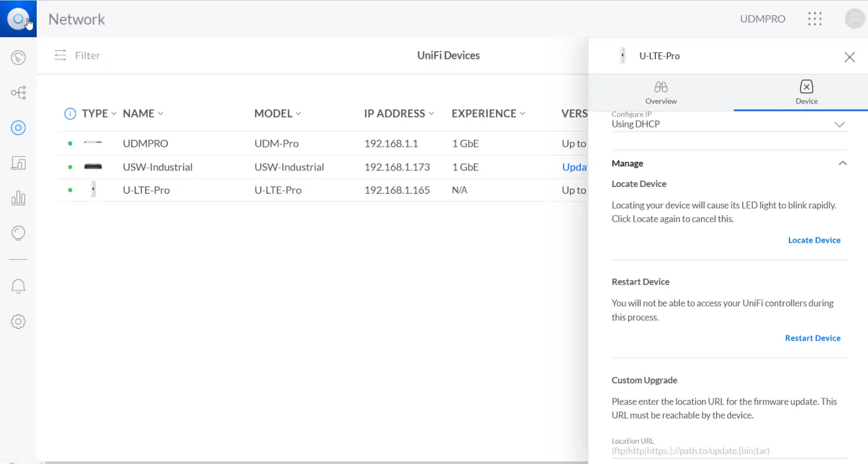
Task: Click the Location URL input field
Action: point(729,451)
